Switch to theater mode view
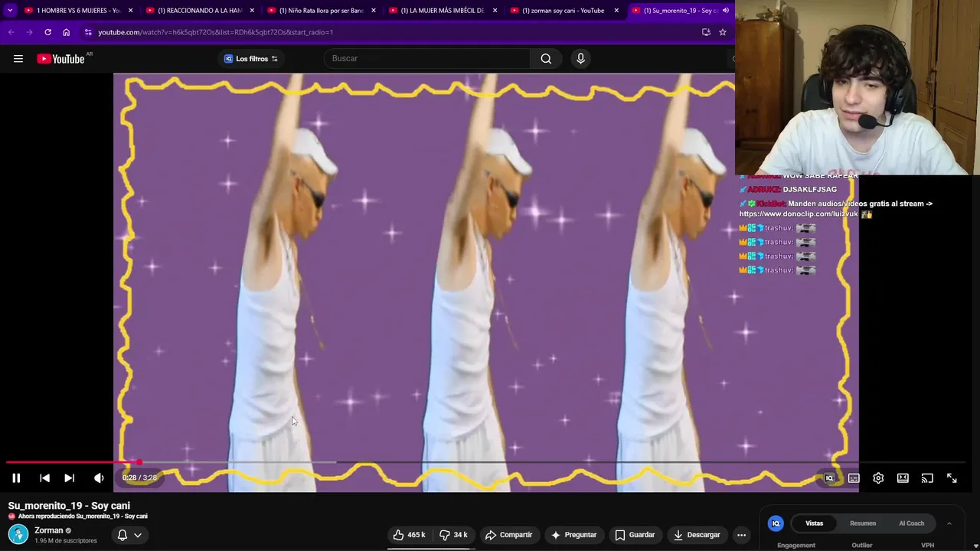 [x=903, y=478]
